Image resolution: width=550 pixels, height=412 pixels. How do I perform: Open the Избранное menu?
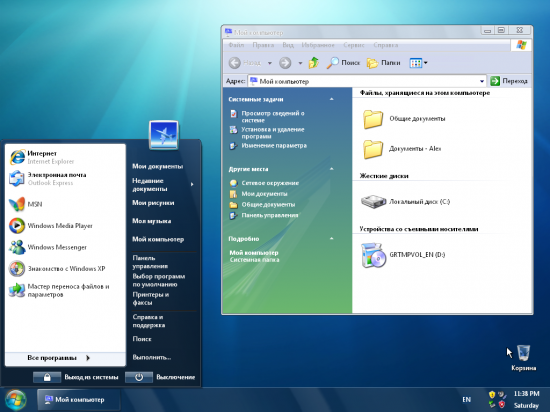[x=318, y=45]
